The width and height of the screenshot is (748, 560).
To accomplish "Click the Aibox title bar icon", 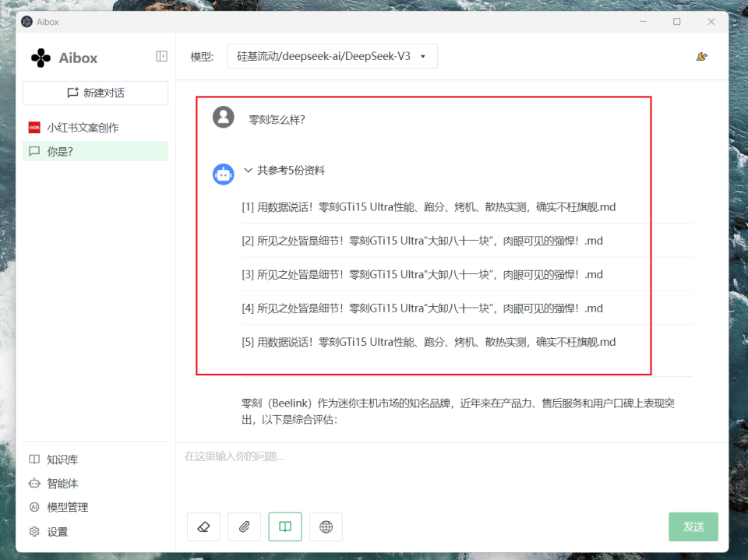I will pos(27,22).
